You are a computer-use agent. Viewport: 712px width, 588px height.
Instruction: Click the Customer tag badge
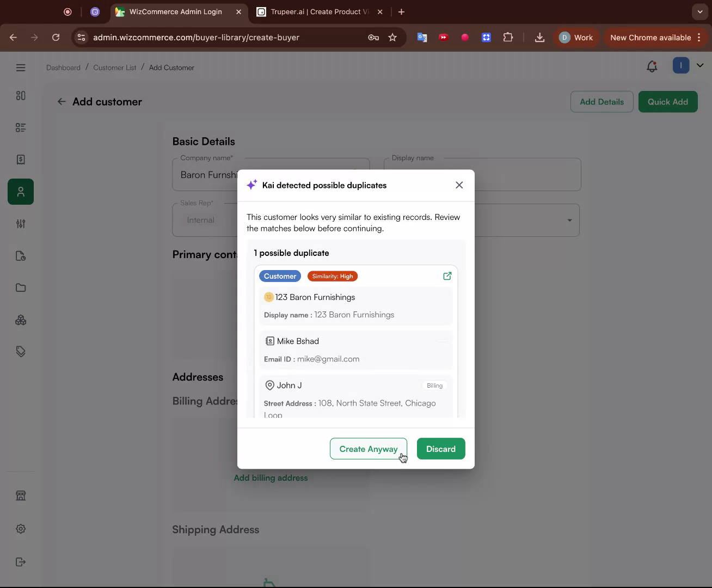[280, 276]
